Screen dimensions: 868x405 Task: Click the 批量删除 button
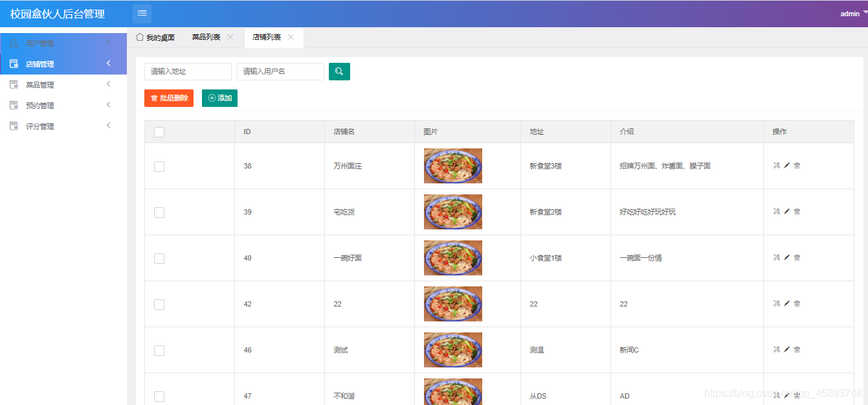169,98
